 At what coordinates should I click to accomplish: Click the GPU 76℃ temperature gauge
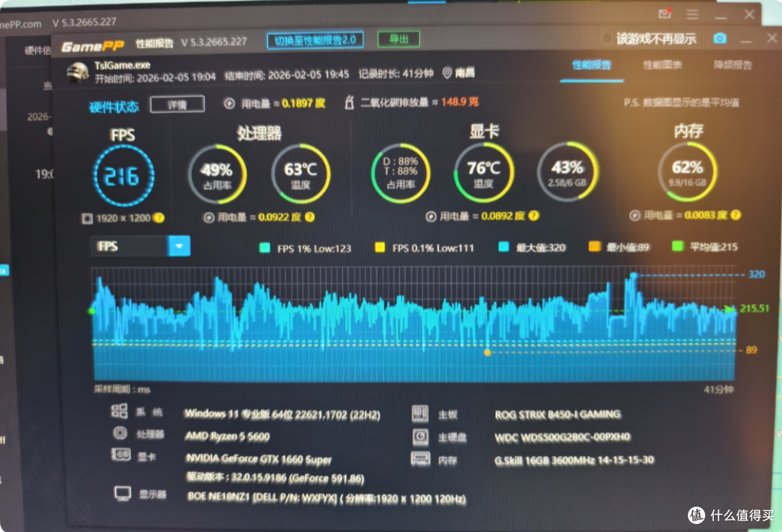(x=483, y=173)
